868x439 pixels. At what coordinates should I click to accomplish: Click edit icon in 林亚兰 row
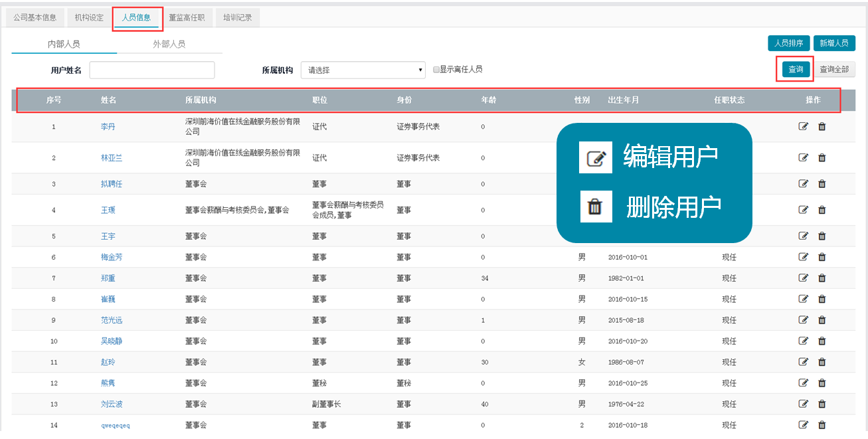click(x=803, y=157)
